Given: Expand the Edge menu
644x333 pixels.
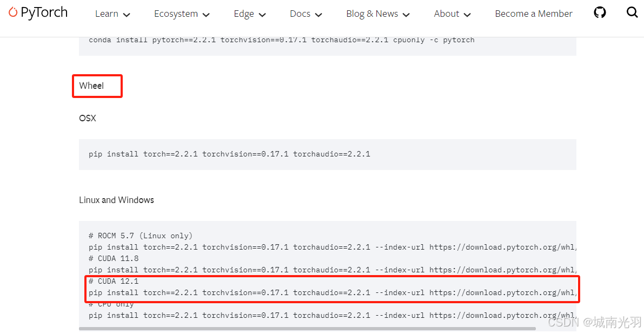Looking at the screenshot, I should coord(250,14).
